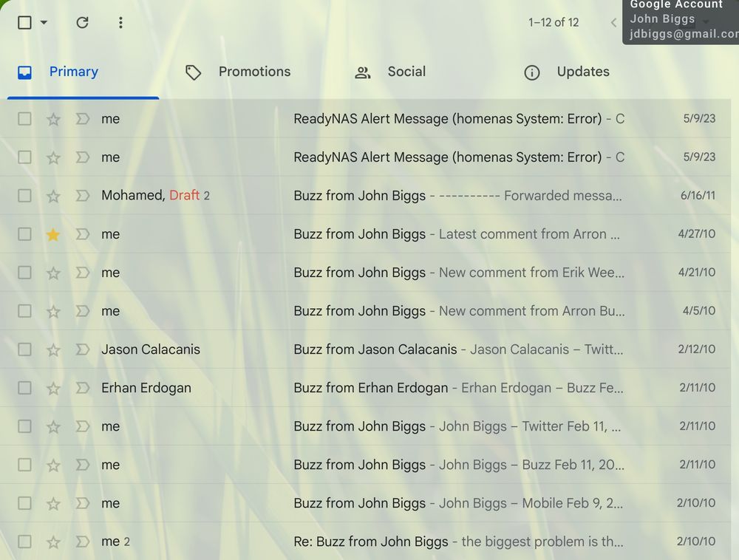Click the Social people icon

362,72
